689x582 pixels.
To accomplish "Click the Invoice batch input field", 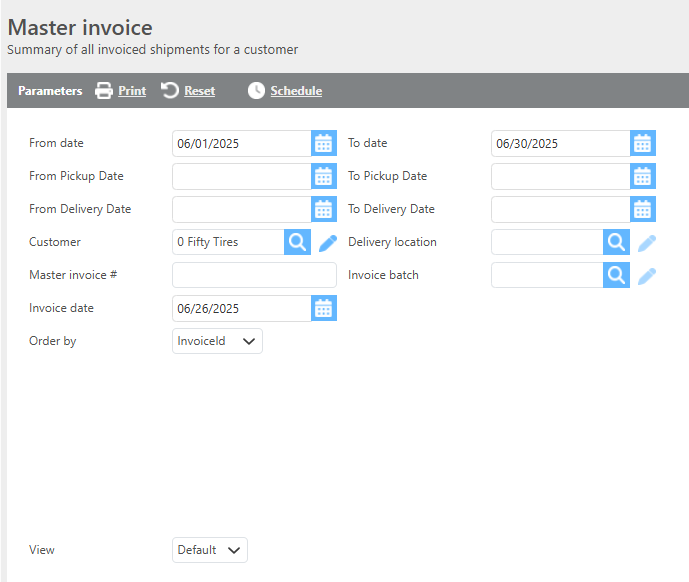I will [x=547, y=275].
